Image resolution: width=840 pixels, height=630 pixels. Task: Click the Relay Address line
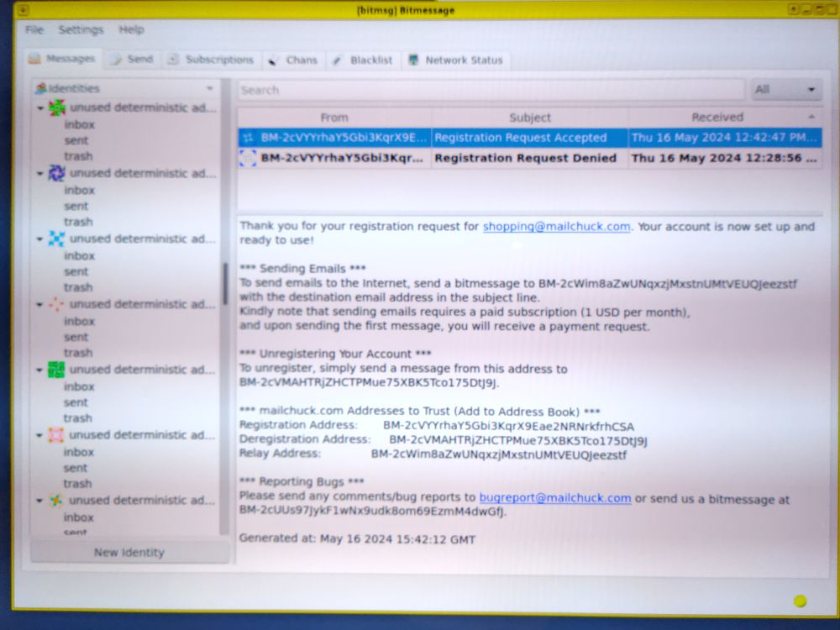[433, 454]
